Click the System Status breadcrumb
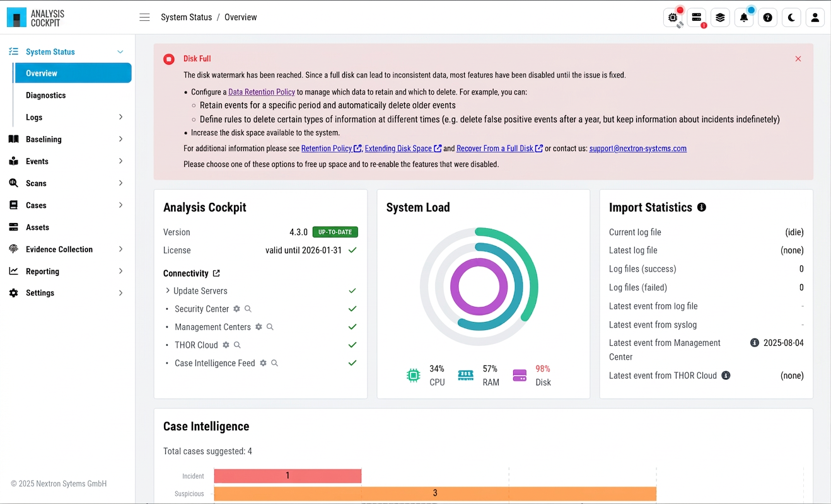 [x=187, y=18]
